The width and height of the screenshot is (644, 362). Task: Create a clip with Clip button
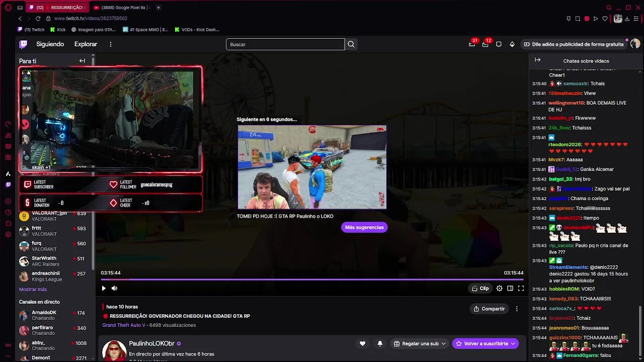[x=480, y=288]
